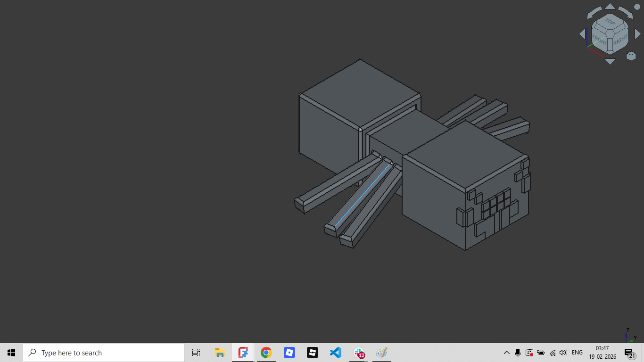Rotate view clockwise with curved right arrow
The height and width of the screenshot is (362, 644).
point(626,12)
